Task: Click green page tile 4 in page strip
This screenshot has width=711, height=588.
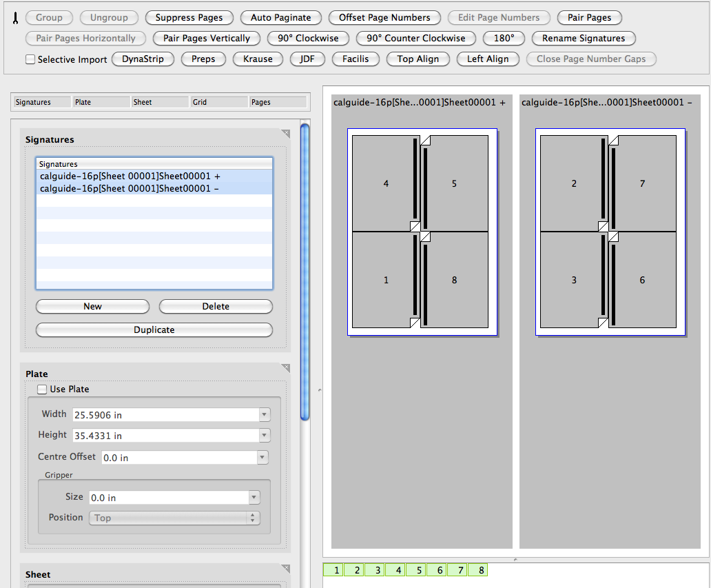Action: (x=395, y=570)
